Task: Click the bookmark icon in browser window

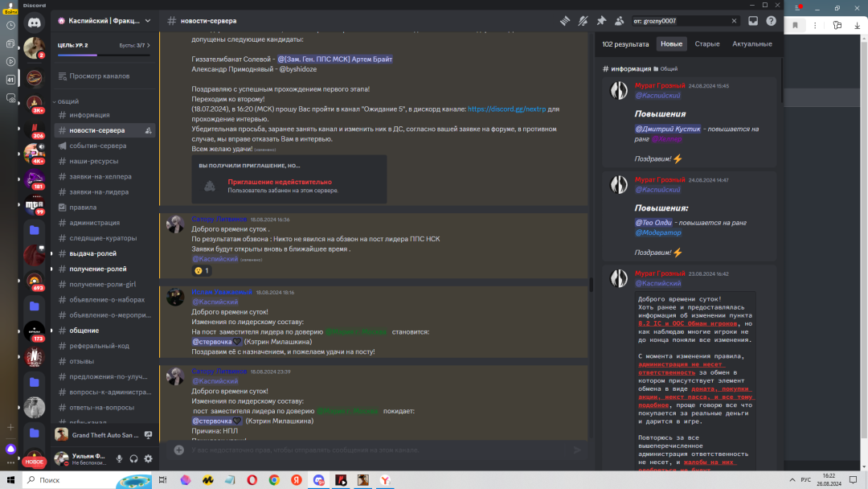Action: pyautogui.click(x=795, y=25)
